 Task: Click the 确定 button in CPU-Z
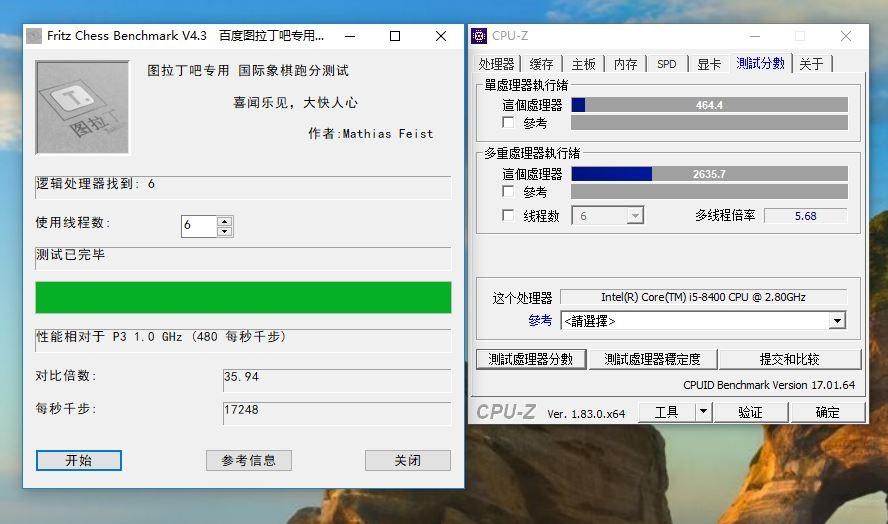827,412
